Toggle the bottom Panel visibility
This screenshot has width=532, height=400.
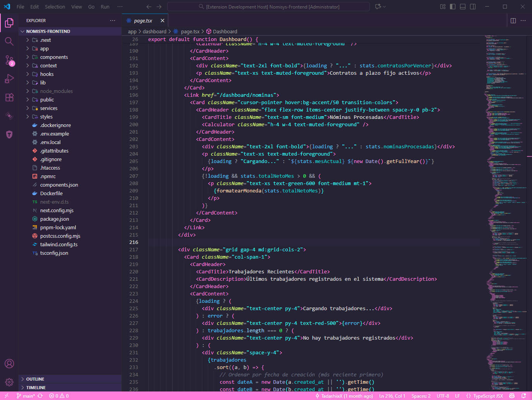[x=463, y=7]
